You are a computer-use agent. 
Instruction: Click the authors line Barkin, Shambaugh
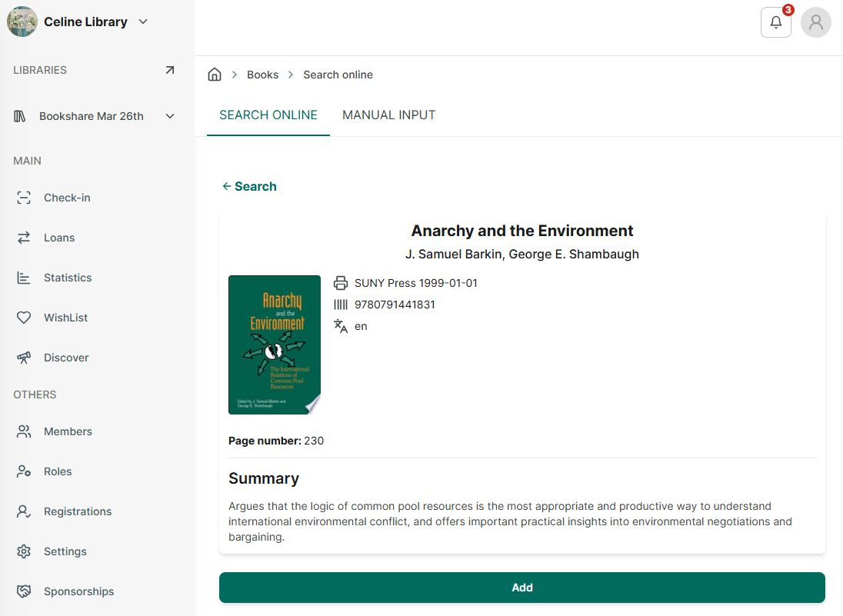[522, 255]
